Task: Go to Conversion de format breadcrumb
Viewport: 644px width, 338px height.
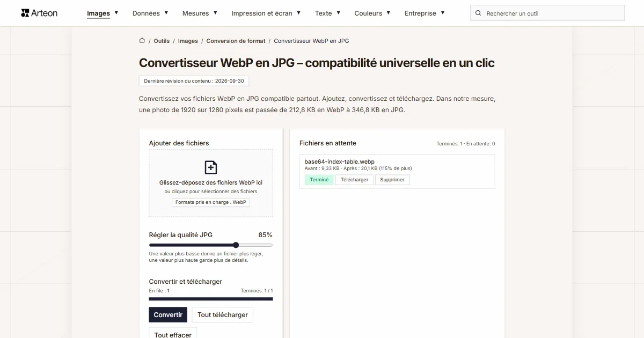Action: pyautogui.click(x=236, y=41)
